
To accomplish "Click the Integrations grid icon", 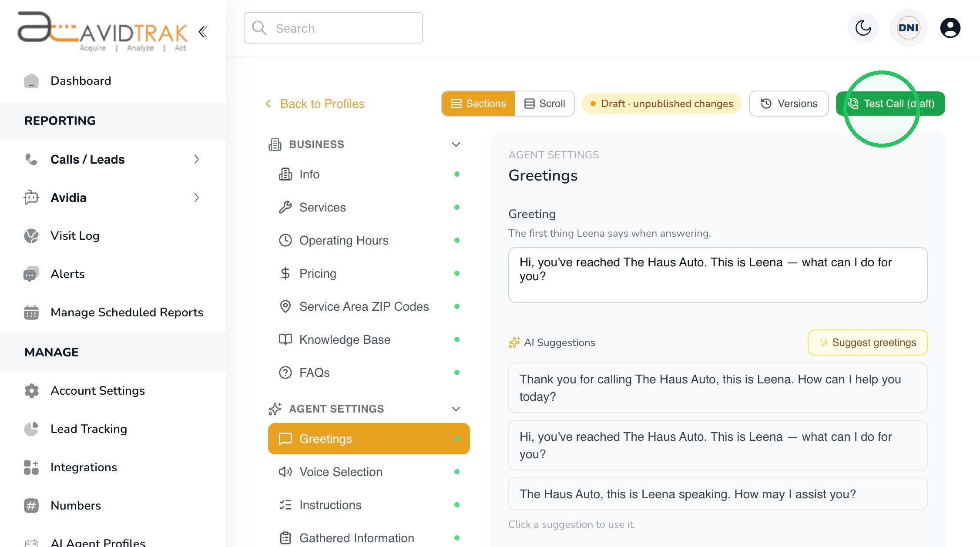I will pyautogui.click(x=31, y=467).
